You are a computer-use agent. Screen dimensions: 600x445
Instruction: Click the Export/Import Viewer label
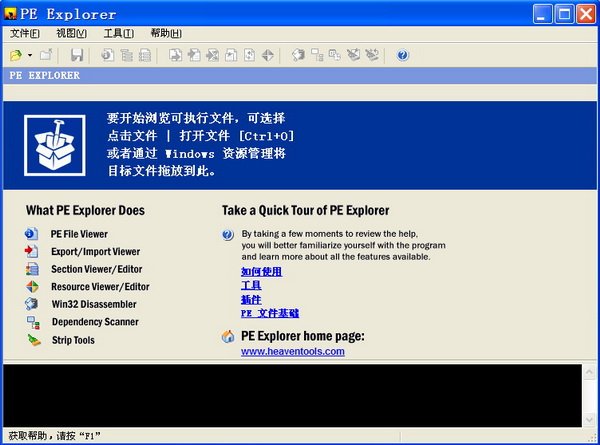click(x=96, y=251)
